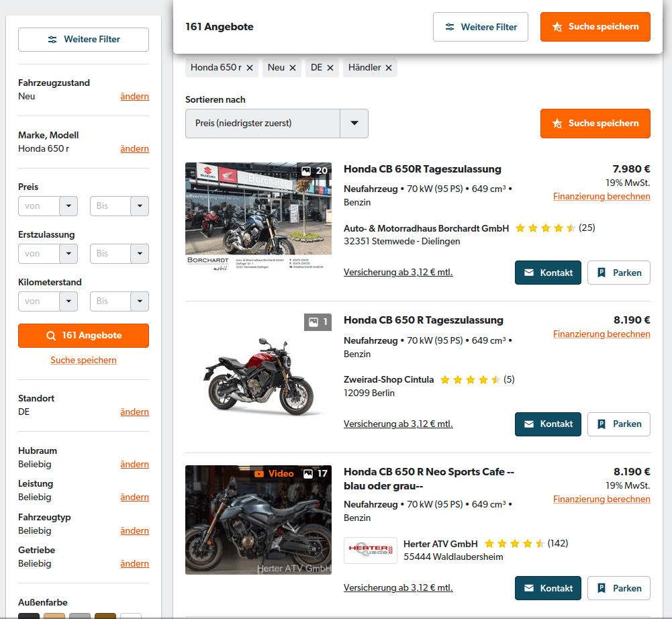Viewport: 672px width, 619px height.
Task: Click Finanzierung berechnen for Herter ATV listing
Action: coord(602,499)
